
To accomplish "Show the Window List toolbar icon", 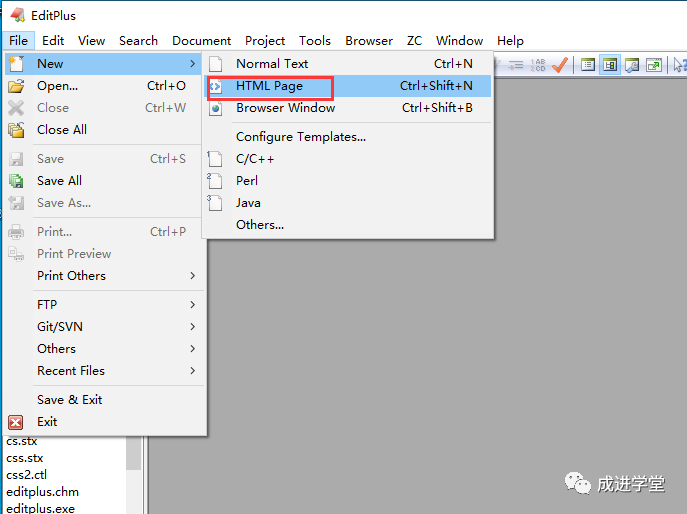I will (x=588, y=65).
